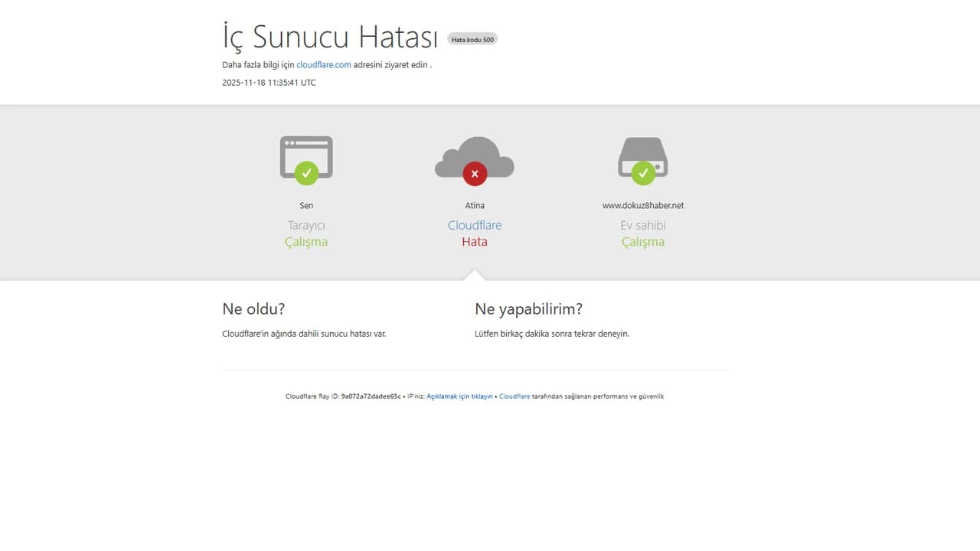Select the Ev sahibi label under the host
Screen dimensions: 980x551
643,225
